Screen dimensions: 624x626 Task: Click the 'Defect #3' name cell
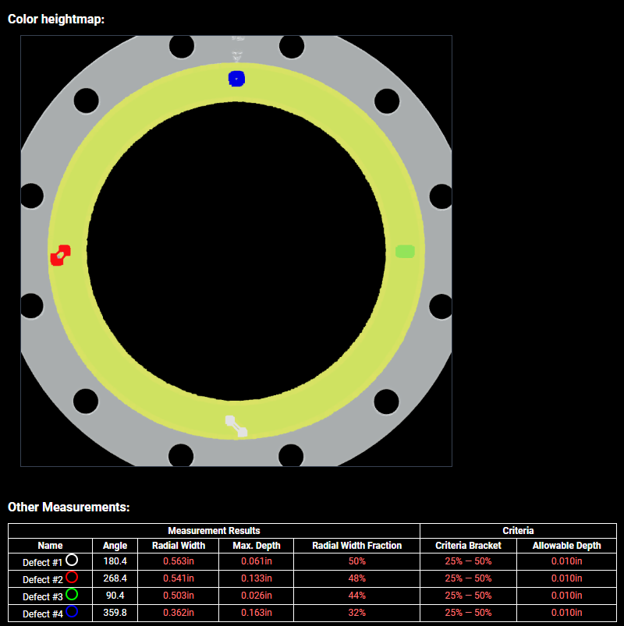coord(50,596)
